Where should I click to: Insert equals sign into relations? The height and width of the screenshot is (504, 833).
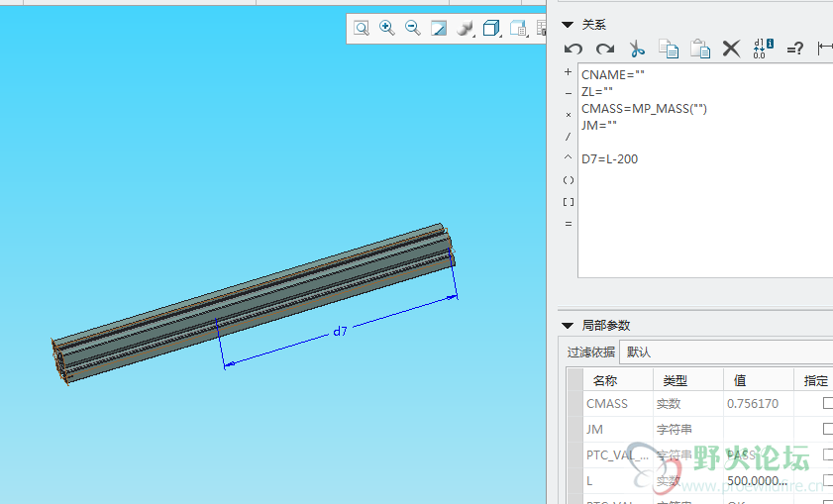tap(568, 224)
